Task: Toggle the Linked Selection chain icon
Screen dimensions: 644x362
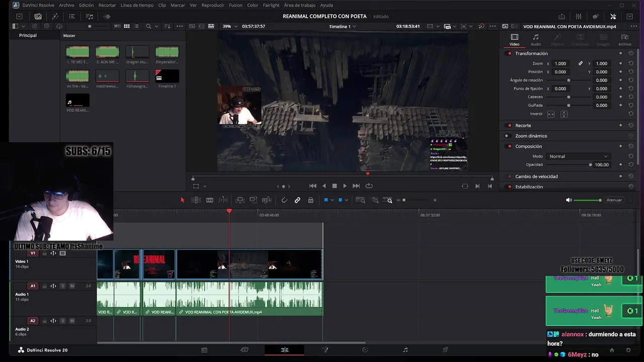Action: tap(297, 200)
